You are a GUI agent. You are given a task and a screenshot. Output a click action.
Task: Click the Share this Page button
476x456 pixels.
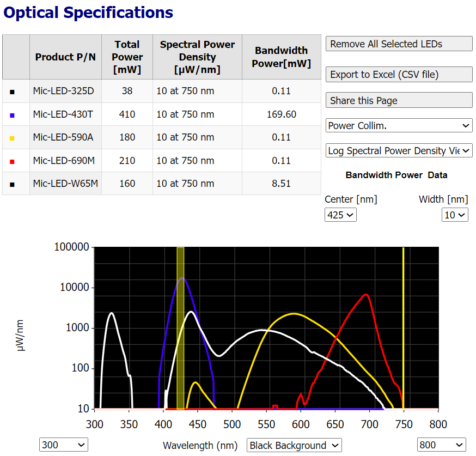click(x=399, y=100)
